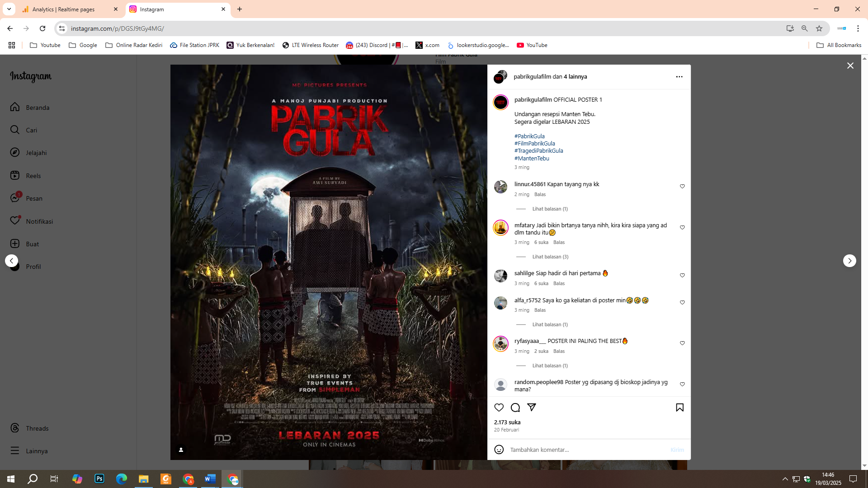
Task: Click Kirim to post comment
Action: click(677, 450)
